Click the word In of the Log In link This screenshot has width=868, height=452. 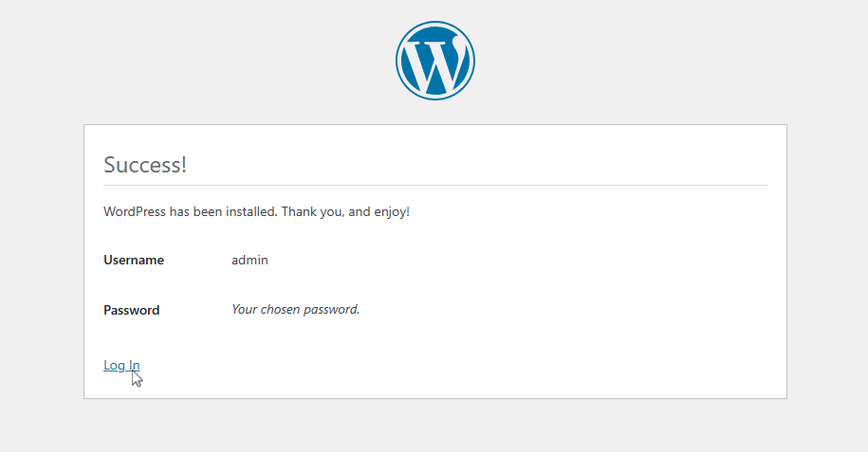coord(134,365)
